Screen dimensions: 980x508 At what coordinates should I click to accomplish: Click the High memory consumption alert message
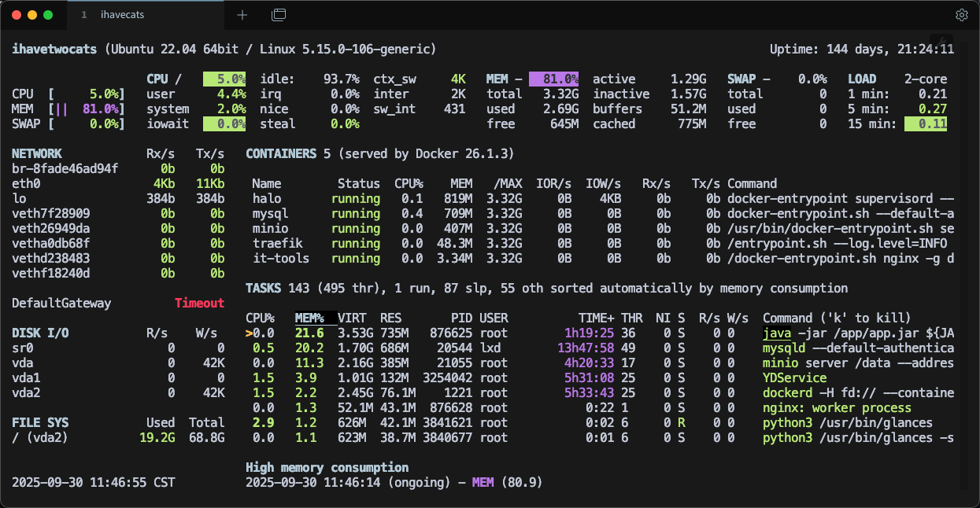[x=327, y=467]
